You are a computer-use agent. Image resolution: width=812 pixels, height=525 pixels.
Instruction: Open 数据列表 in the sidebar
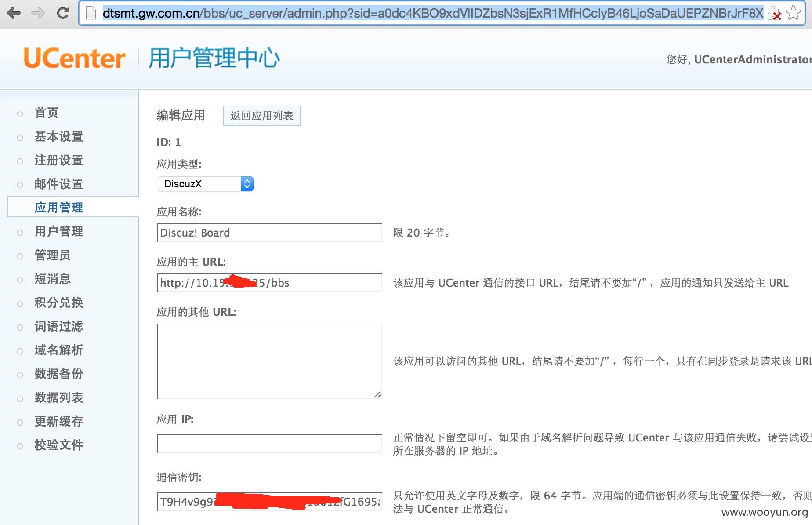[x=59, y=397]
